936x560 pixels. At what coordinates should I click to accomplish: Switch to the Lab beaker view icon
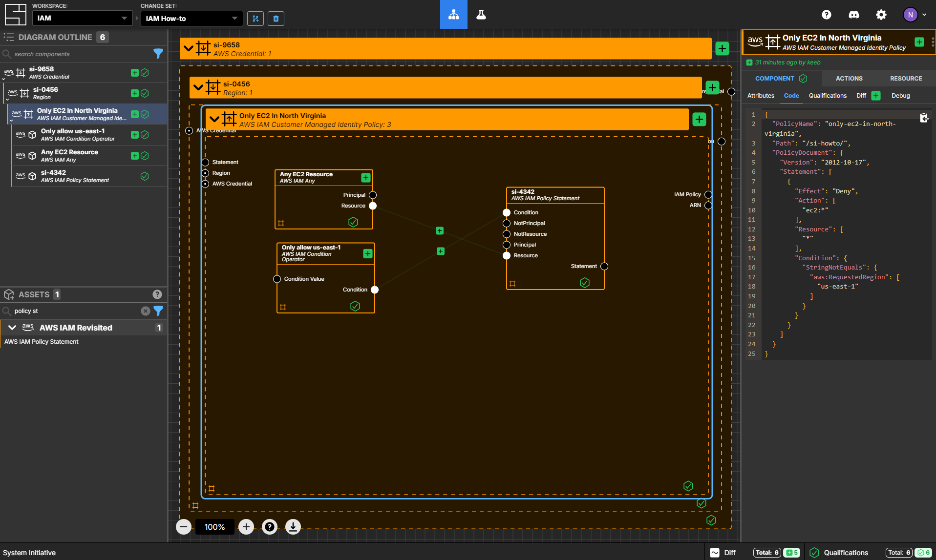(x=481, y=15)
